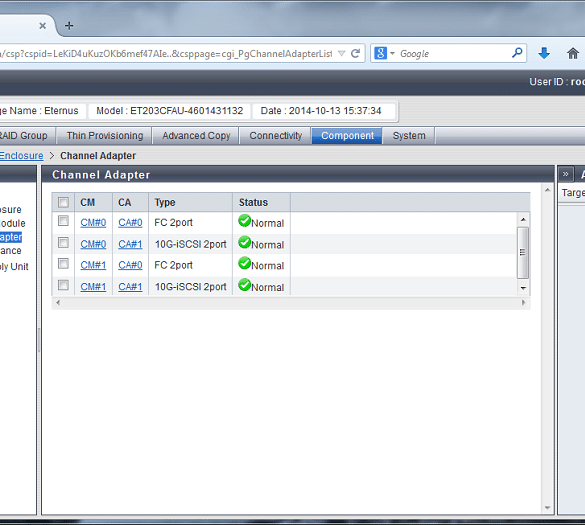The height and width of the screenshot is (525, 585).
Task: Click the Status column header
Action: 262,202
